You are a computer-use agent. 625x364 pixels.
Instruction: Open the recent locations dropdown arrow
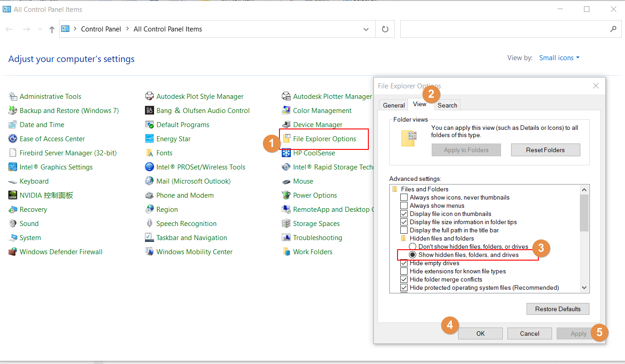[40, 29]
